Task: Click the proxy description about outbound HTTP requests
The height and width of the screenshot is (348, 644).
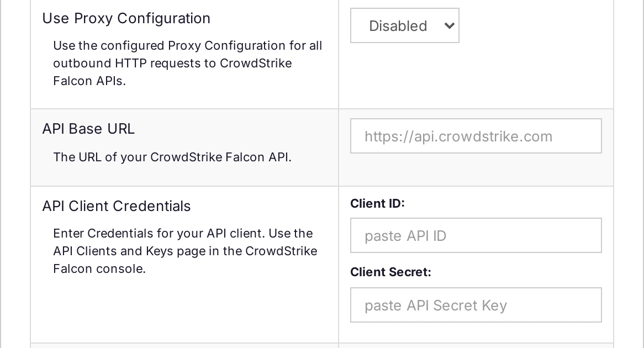Action: pyautogui.click(x=188, y=64)
